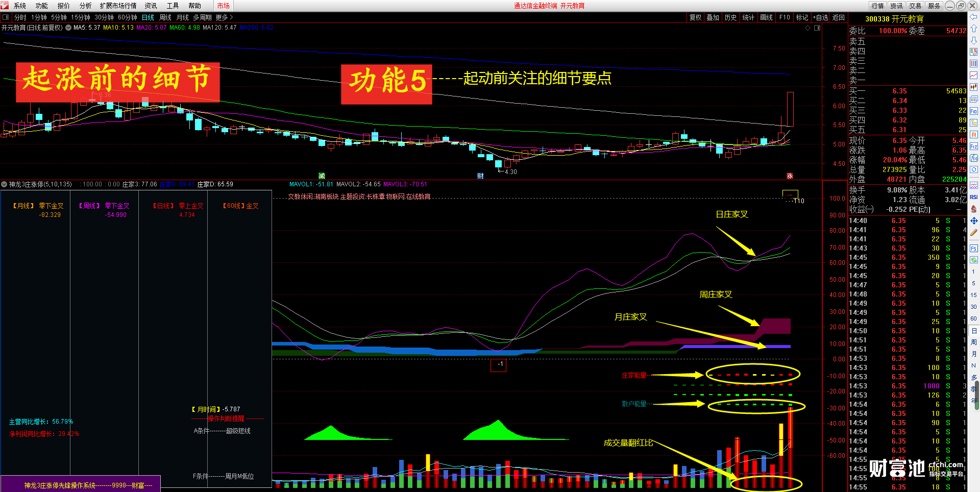
Task: Open main chart indicator dropdown beside 开元教育
Action: [68, 28]
